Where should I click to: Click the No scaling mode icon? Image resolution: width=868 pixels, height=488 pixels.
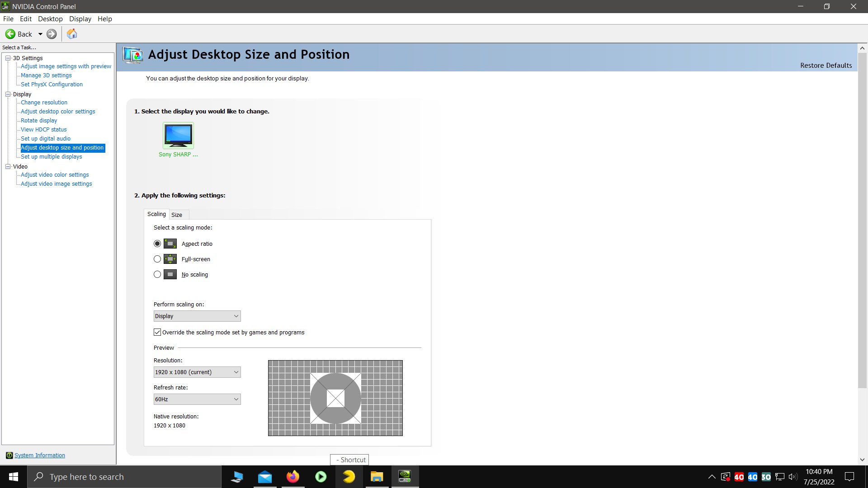pos(170,274)
